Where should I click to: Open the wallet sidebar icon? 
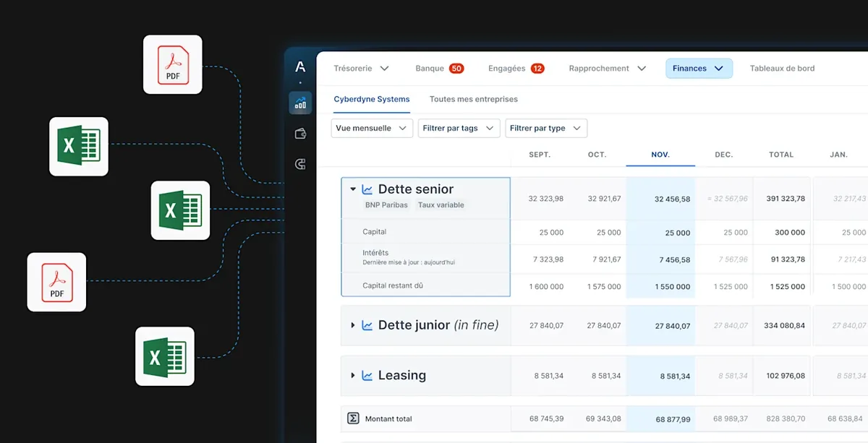click(300, 134)
